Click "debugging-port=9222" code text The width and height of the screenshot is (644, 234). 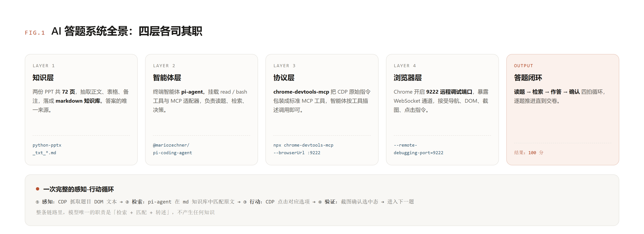pos(418,153)
